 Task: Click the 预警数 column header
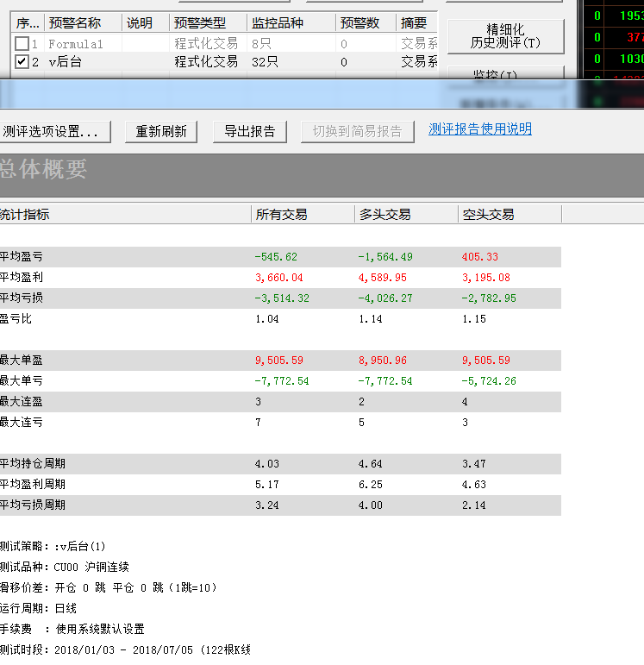(x=366, y=23)
